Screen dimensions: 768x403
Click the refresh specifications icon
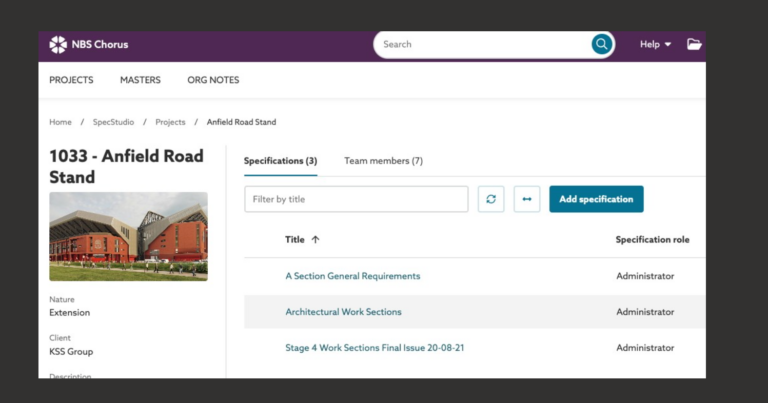[x=491, y=199]
